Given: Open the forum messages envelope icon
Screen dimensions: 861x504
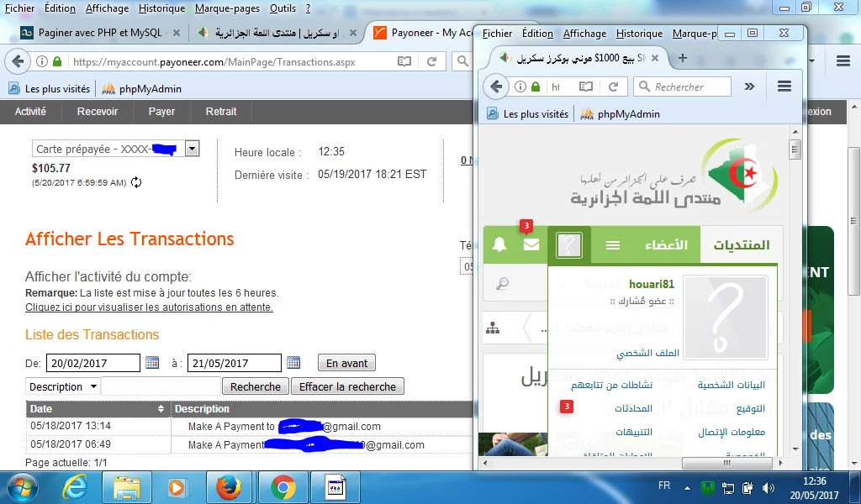Looking at the screenshot, I should [x=531, y=245].
